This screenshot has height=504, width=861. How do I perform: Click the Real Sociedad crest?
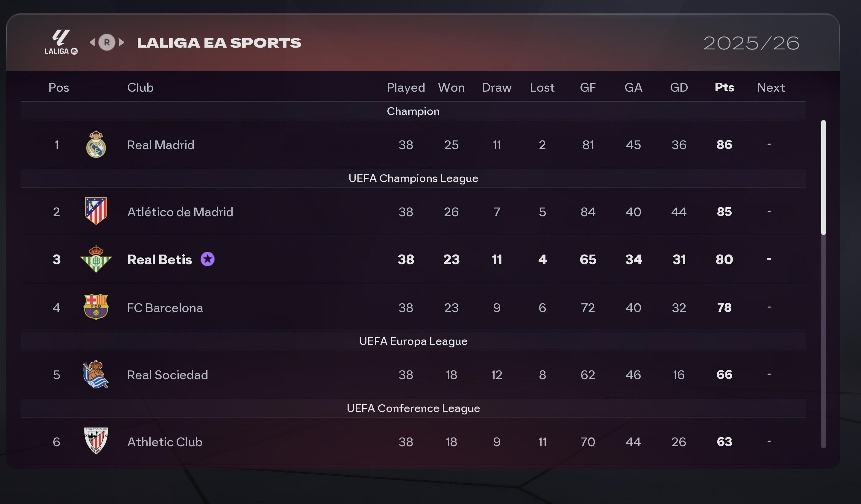tap(96, 374)
